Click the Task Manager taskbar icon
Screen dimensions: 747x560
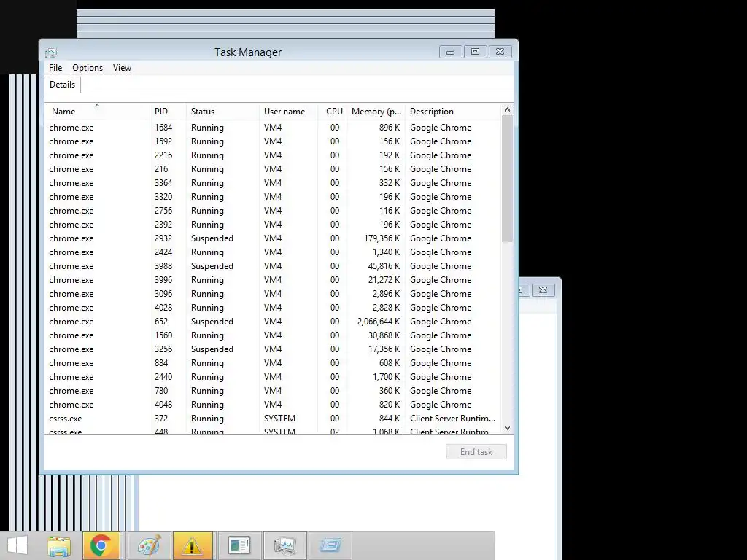coord(285,545)
